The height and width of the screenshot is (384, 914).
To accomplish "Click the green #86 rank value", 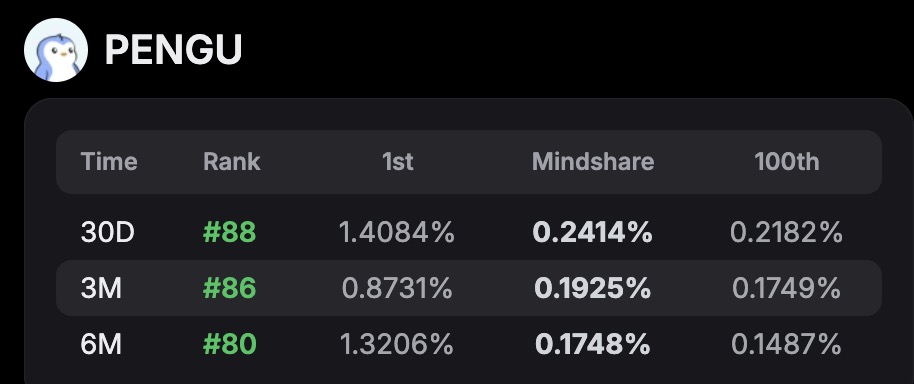I will tap(230, 288).
